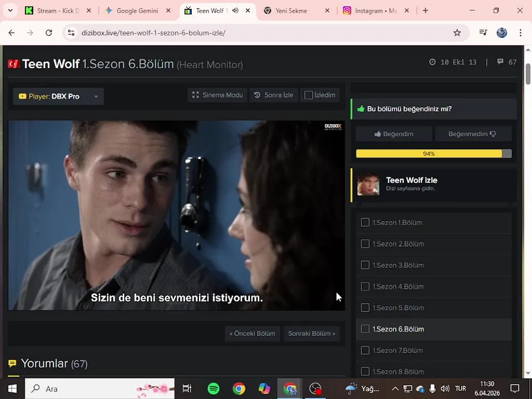Open the Windows notification center
The width and height of the screenshot is (532, 399).
click(515, 388)
